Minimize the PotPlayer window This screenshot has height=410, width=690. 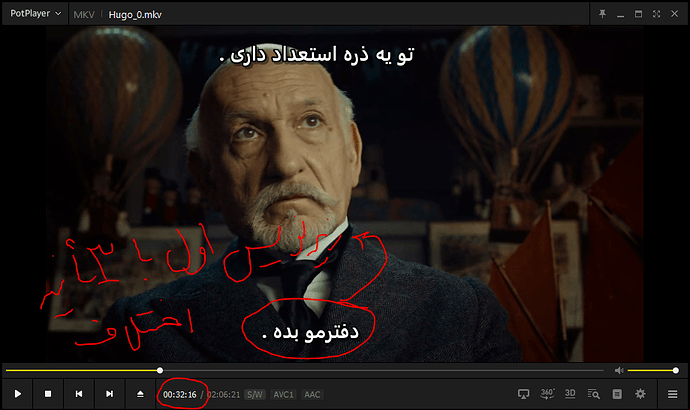pyautogui.click(x=620, y=14)
